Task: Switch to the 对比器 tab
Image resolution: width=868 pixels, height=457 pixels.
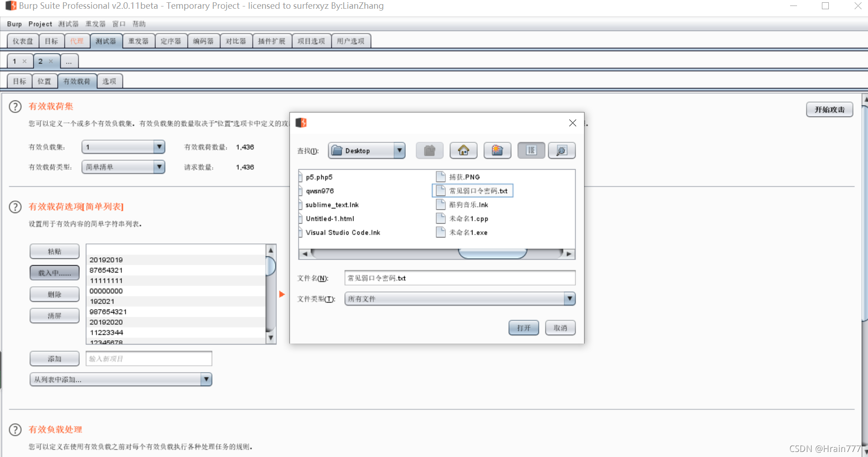Action: 236,41
